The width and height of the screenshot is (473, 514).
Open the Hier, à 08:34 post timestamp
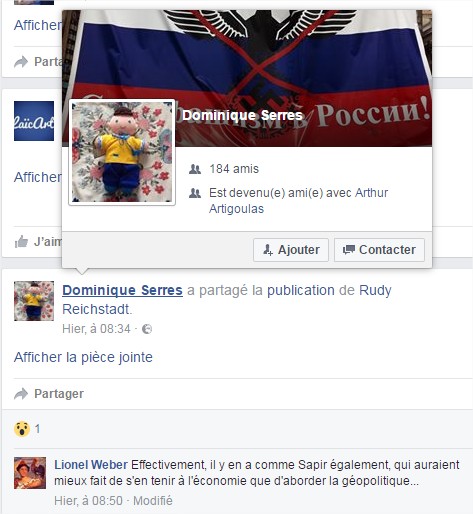click(96, 329)
